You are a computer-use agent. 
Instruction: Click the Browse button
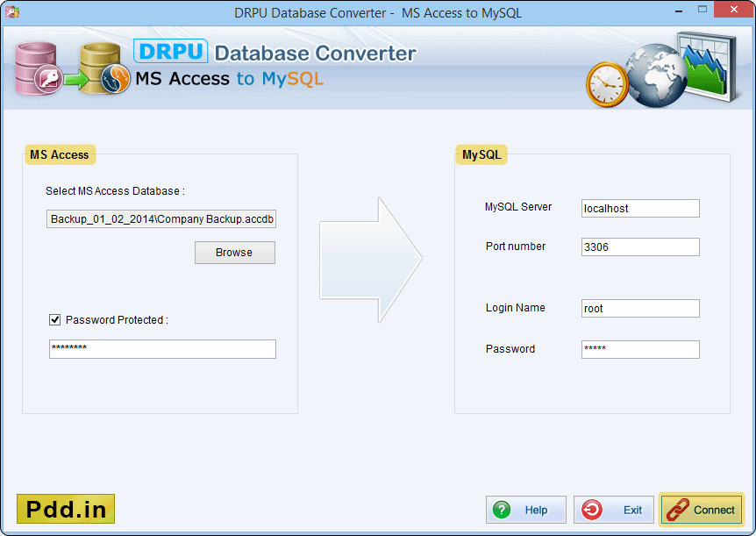[x=235, y=253]
